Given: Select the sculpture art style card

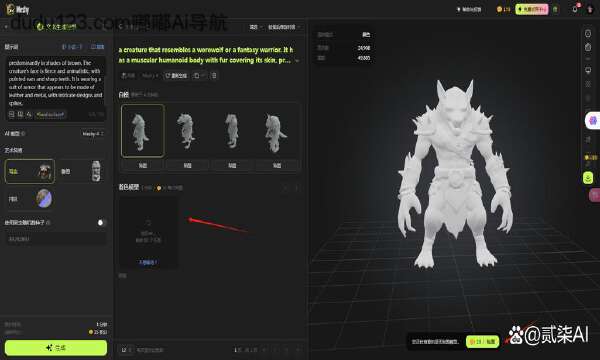Looking at the screenshot, I should pos(82,171).
